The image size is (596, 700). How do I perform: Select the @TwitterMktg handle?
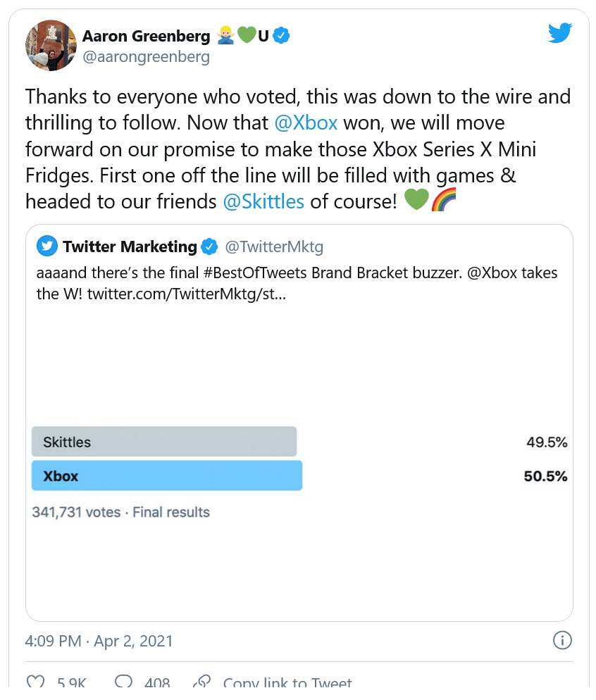[274, 246]
